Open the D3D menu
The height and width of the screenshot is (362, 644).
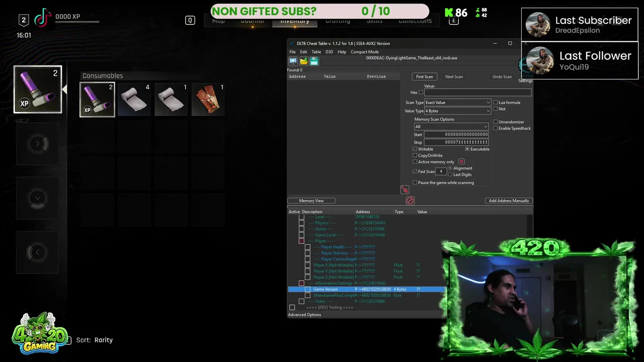coord(329,52)
